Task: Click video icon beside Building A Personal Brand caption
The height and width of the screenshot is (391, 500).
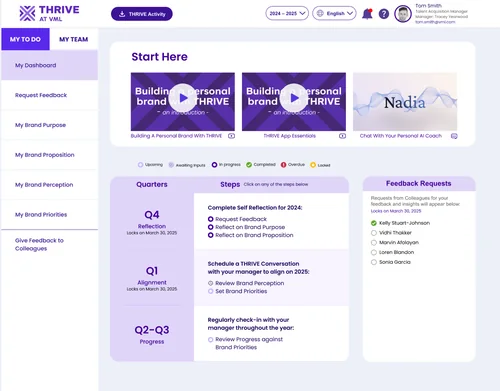Action: pos(231,136)
